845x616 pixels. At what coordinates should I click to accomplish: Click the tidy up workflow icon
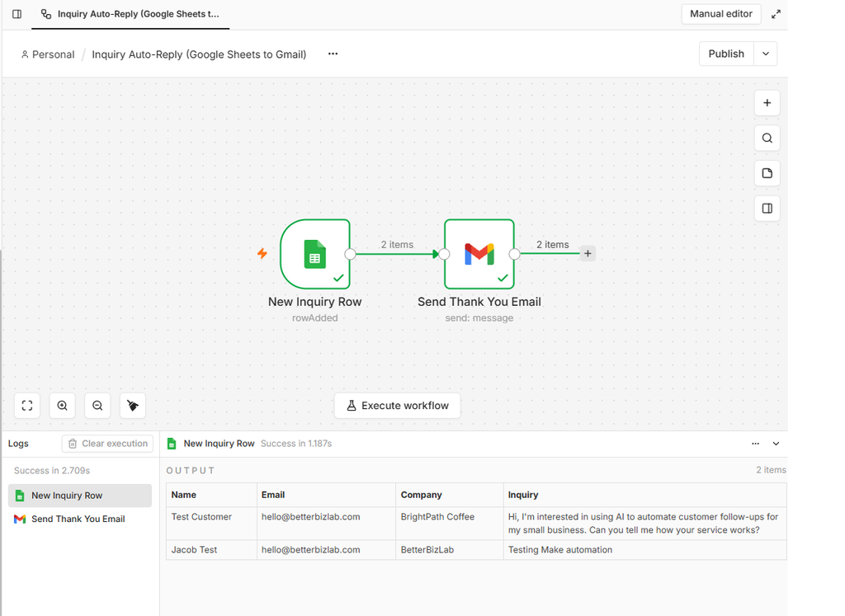coord(133,406)
